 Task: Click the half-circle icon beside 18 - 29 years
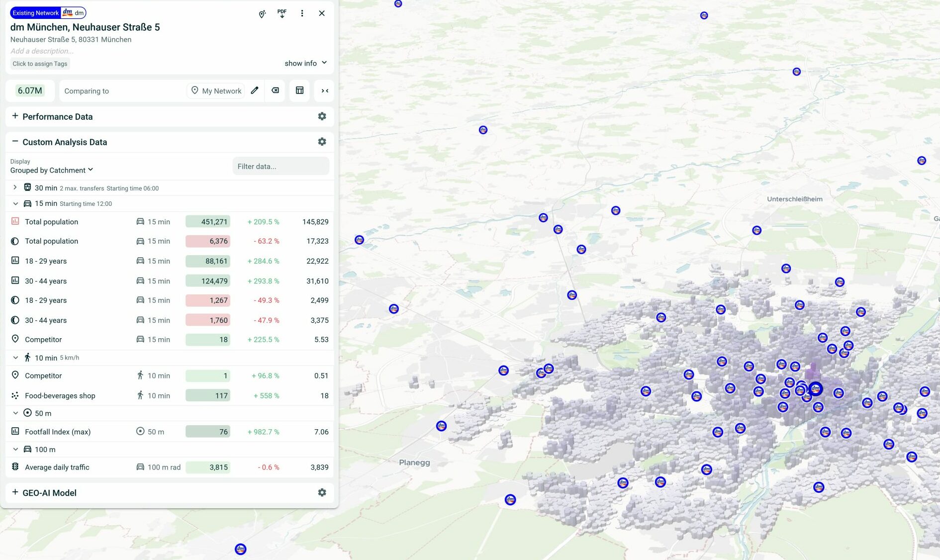[x=15, y=300]
